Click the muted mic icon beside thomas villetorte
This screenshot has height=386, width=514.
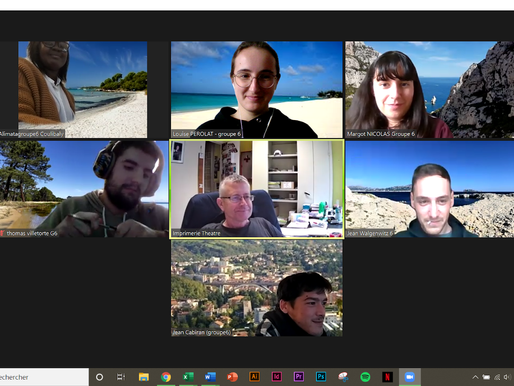tap(2, 233)
